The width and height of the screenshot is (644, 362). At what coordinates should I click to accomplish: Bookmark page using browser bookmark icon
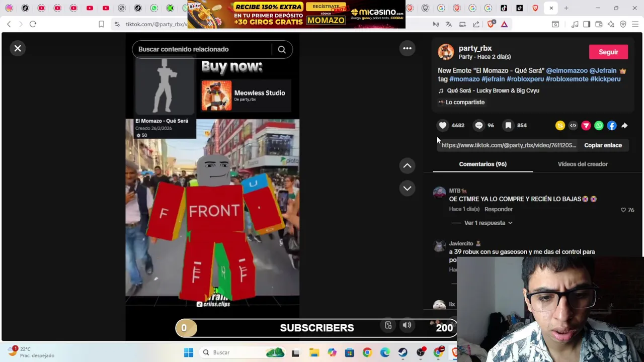click(x=101, y=24)
